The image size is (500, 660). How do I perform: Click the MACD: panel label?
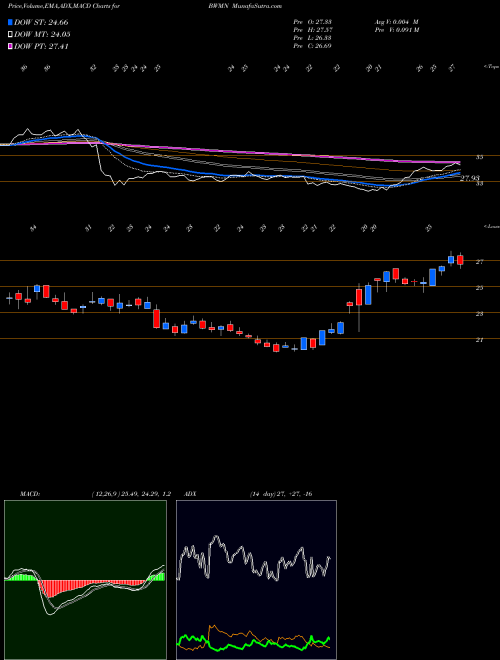(29, 494)
